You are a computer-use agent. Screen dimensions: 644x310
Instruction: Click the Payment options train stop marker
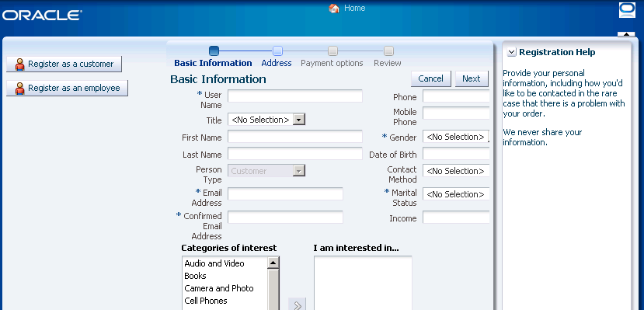point(332,51)
